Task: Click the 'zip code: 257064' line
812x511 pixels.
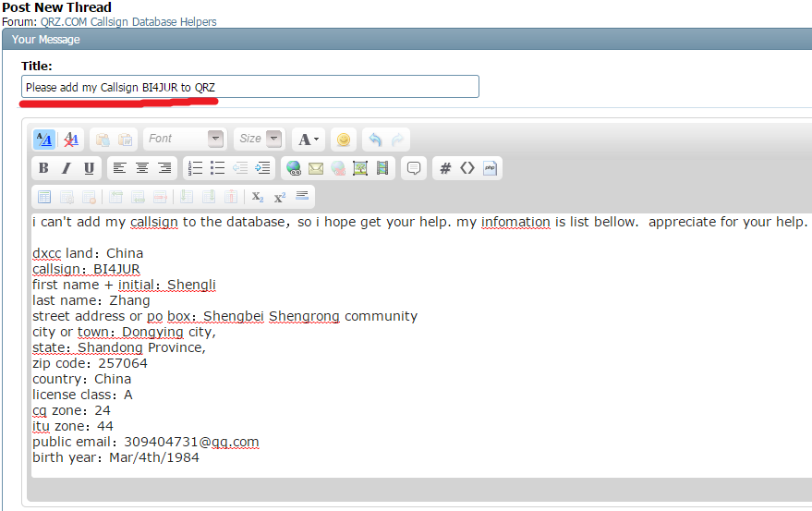Action: 90,363
